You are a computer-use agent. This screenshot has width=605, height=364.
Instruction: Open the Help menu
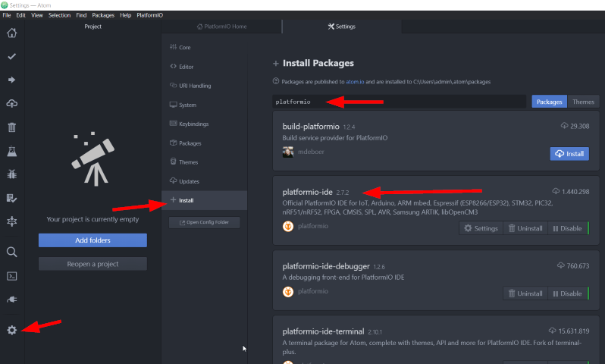[125, 15]
